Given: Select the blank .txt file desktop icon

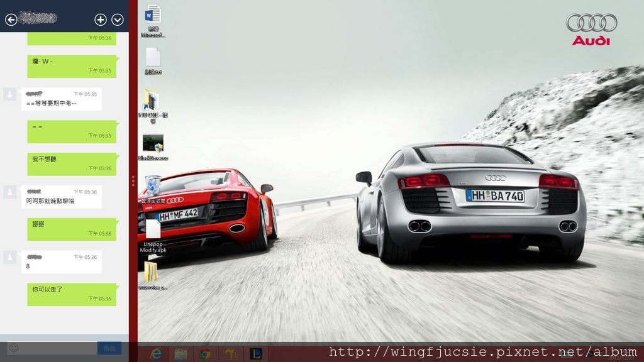Looking at the screenshot, I should point(153,61).
